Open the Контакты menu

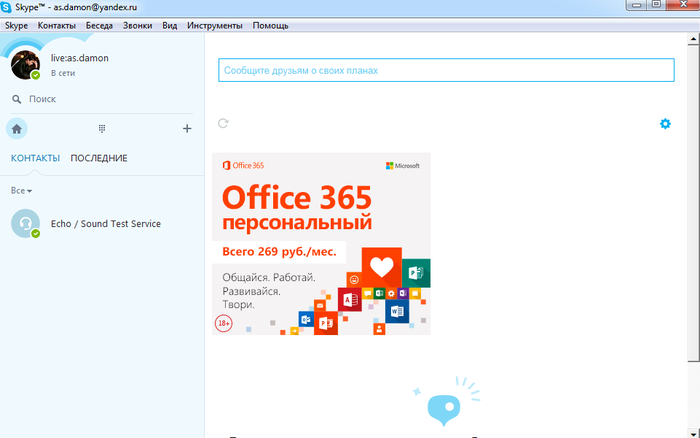(57, 25)
